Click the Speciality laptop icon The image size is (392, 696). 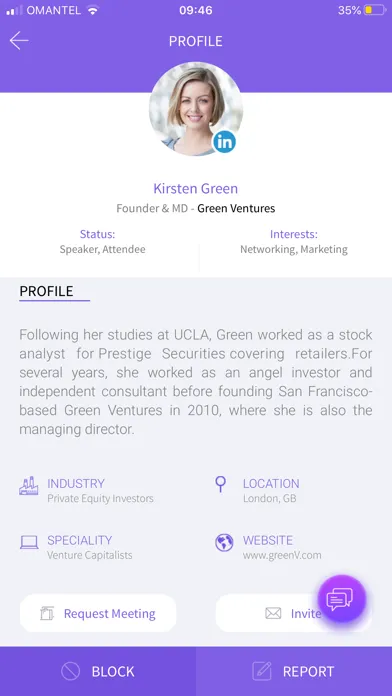29,542
